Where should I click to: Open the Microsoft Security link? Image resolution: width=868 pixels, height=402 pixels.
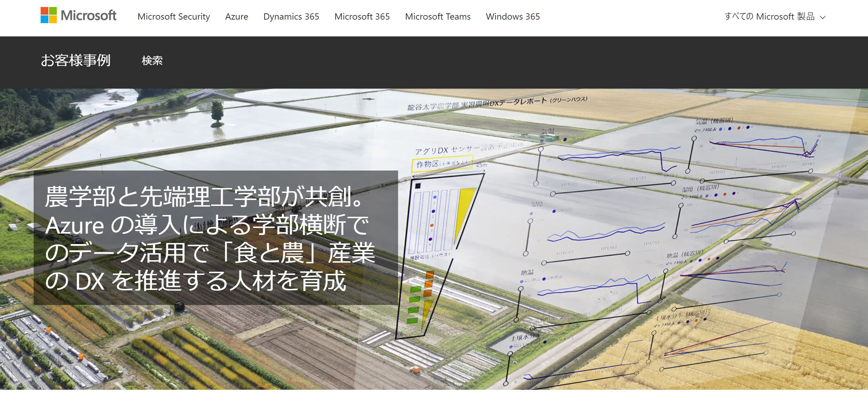click(173, 16)
